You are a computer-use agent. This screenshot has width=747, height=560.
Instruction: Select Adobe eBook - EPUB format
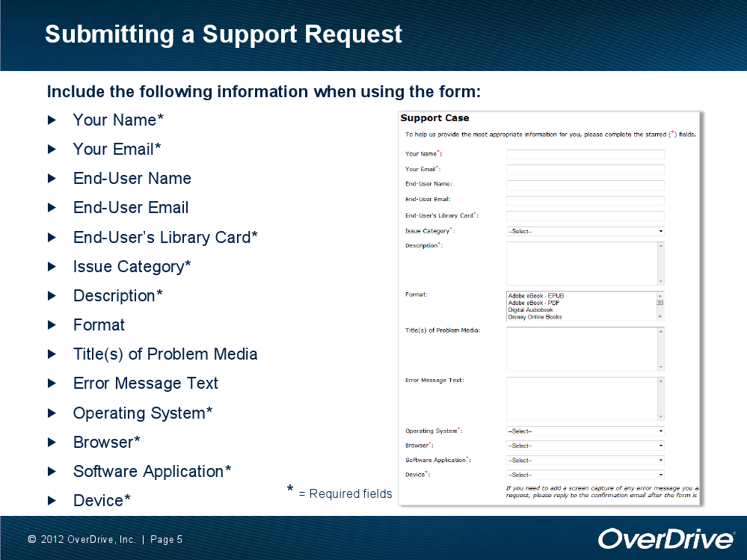tap(536, 296)
